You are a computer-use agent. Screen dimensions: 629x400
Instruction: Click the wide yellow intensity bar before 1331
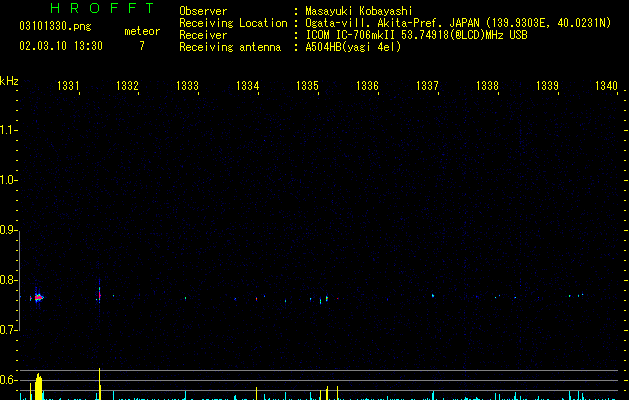[x=39, y=387]
